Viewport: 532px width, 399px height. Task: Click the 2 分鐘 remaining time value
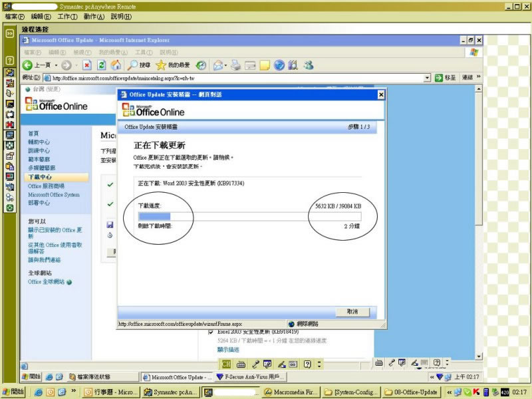[x=352, y=226]
